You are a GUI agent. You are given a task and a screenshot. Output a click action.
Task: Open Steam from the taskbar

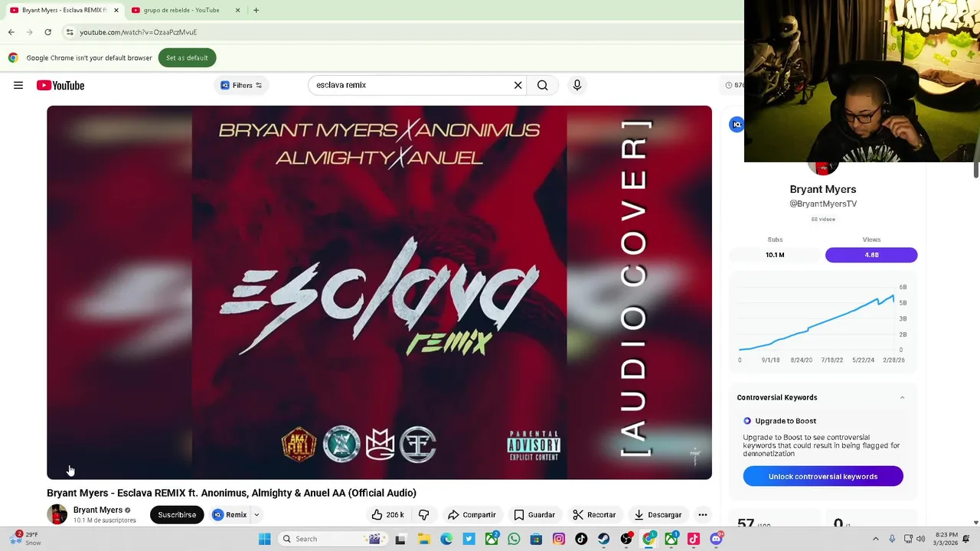click(x=604, y=539)
